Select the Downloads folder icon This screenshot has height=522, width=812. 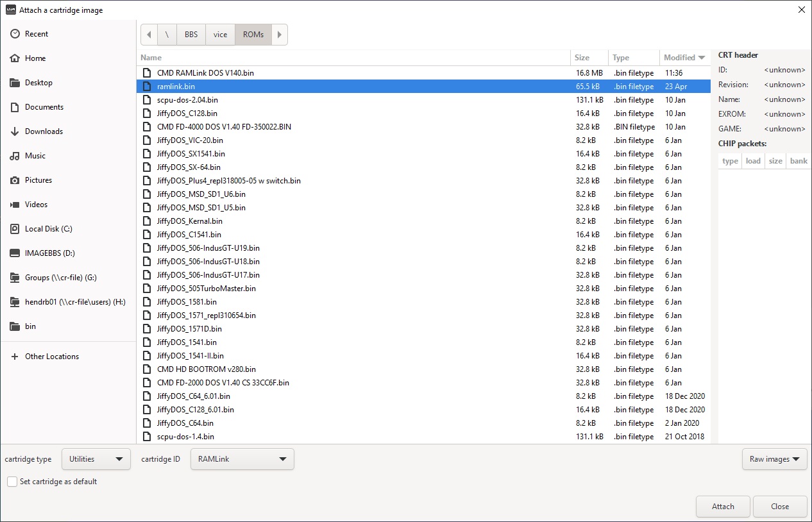14,131
